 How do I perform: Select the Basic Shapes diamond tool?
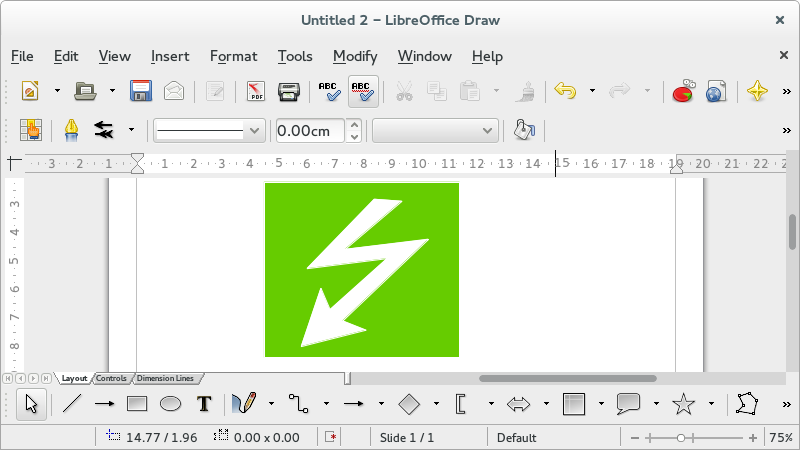(409, 404)
